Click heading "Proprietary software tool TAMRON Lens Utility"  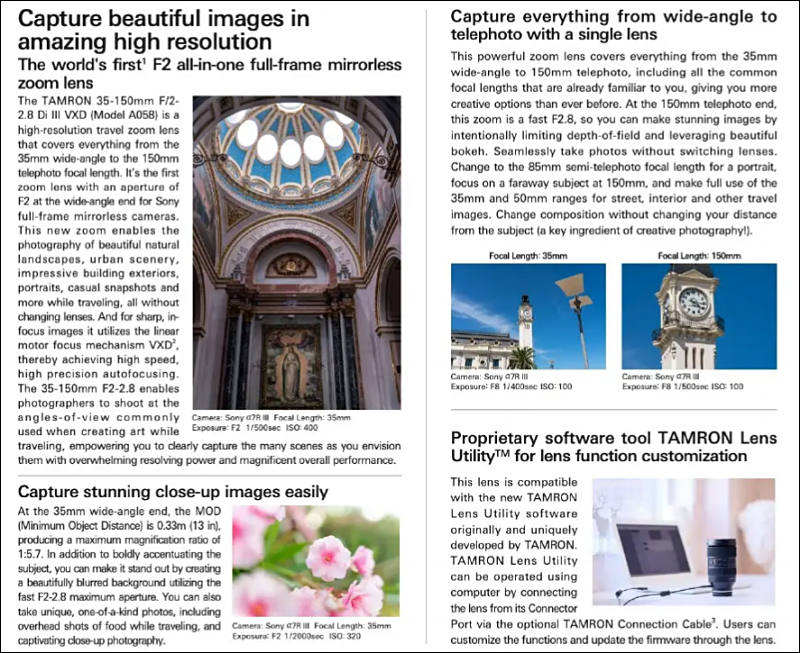click(x=614, y=446)
